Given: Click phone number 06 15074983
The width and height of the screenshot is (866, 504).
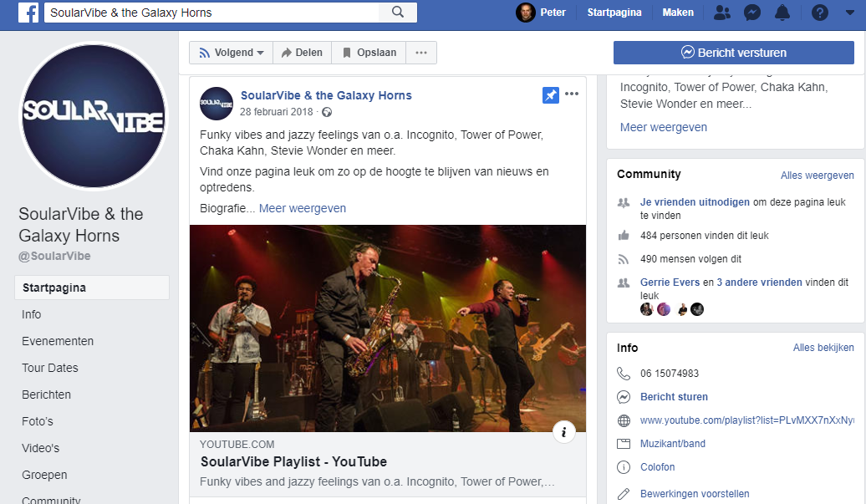Looking at the screenshot, I should tap(670, 374).
